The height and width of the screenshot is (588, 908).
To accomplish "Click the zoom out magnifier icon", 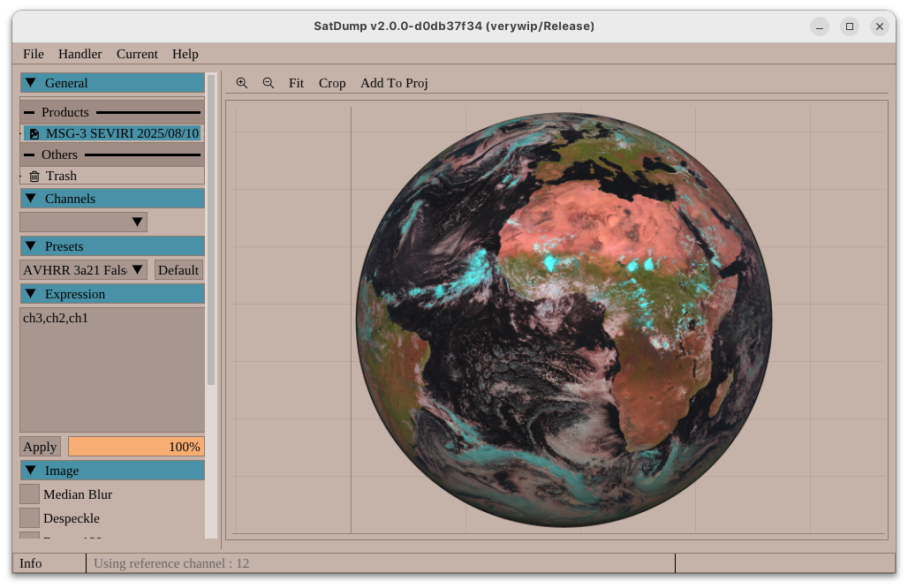I will pyautogui.click(x=269, y=83).
